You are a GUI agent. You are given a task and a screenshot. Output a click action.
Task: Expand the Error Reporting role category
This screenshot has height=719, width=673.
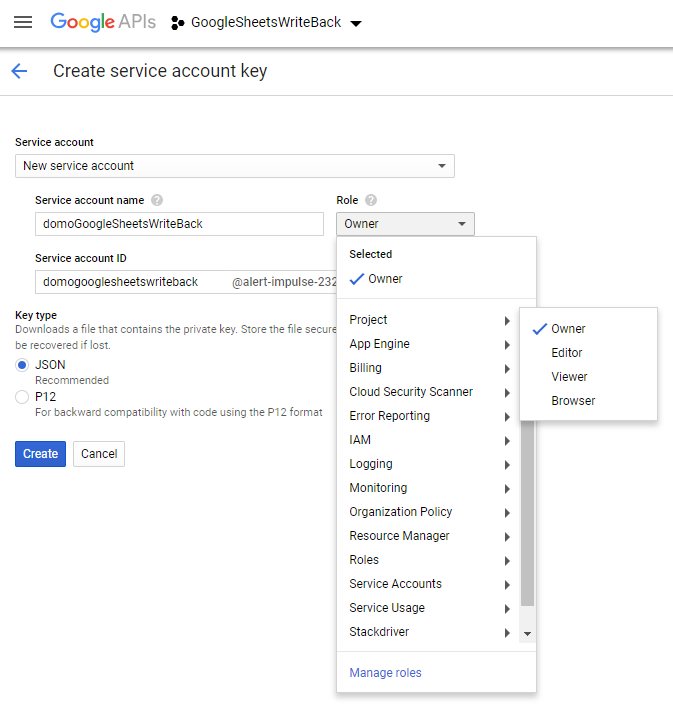(430, 416)
